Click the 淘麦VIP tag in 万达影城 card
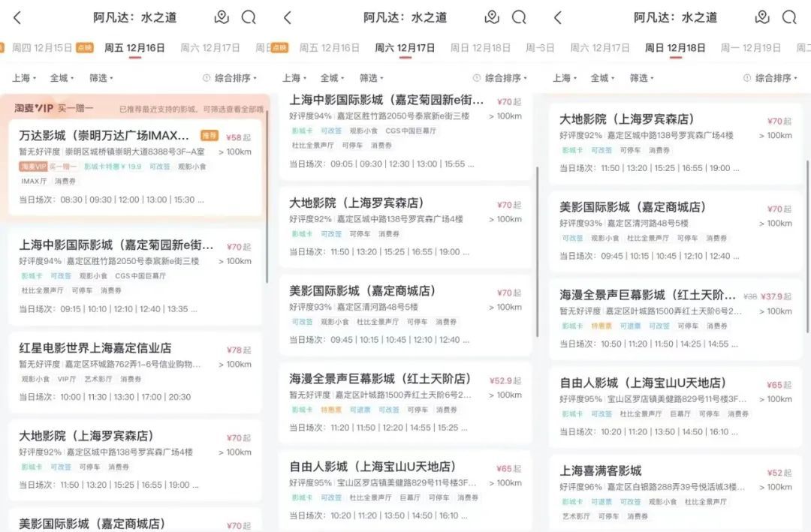The height and width of the screenshot is (532, 811). pos(34,167)
